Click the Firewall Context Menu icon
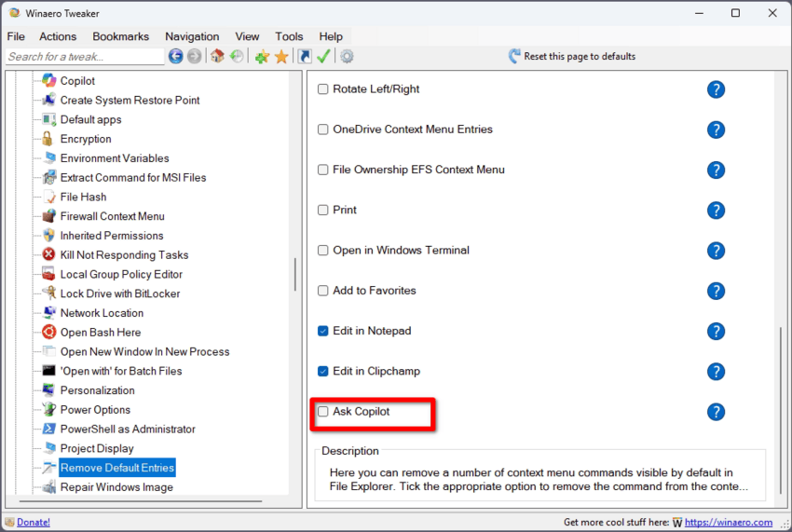Viewport: 792px width, 532px height. click(49, 216)
